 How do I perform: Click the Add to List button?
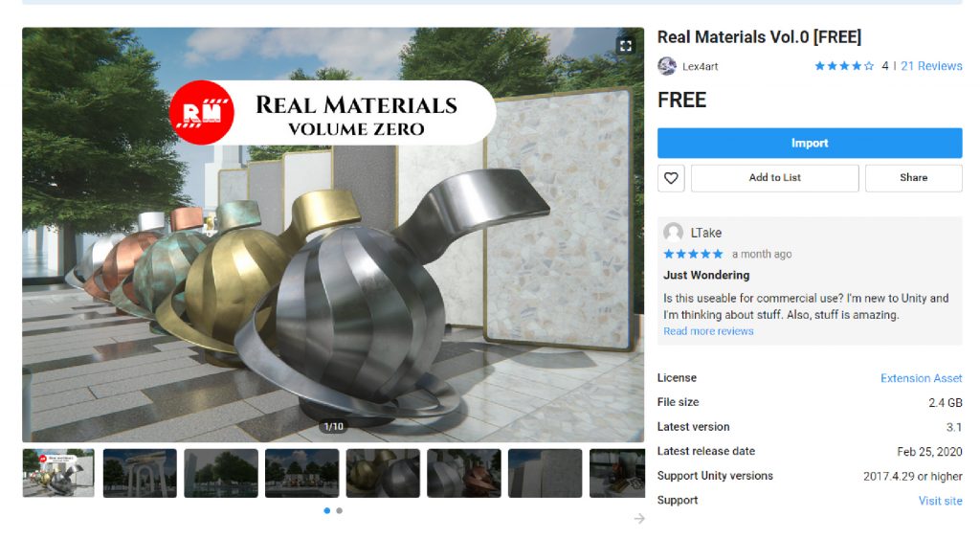774,178
